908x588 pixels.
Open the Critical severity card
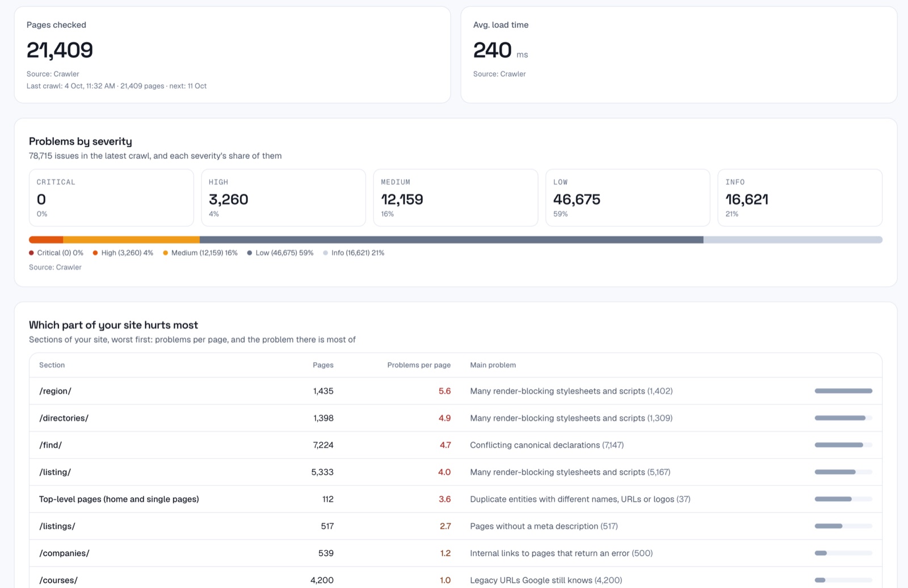(x=111, y=198)
